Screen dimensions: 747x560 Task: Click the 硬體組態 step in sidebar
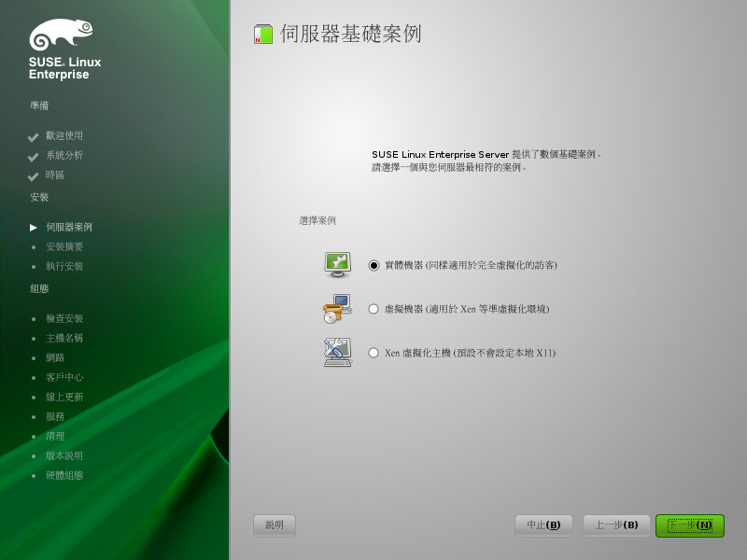click(x=64, y=475)
